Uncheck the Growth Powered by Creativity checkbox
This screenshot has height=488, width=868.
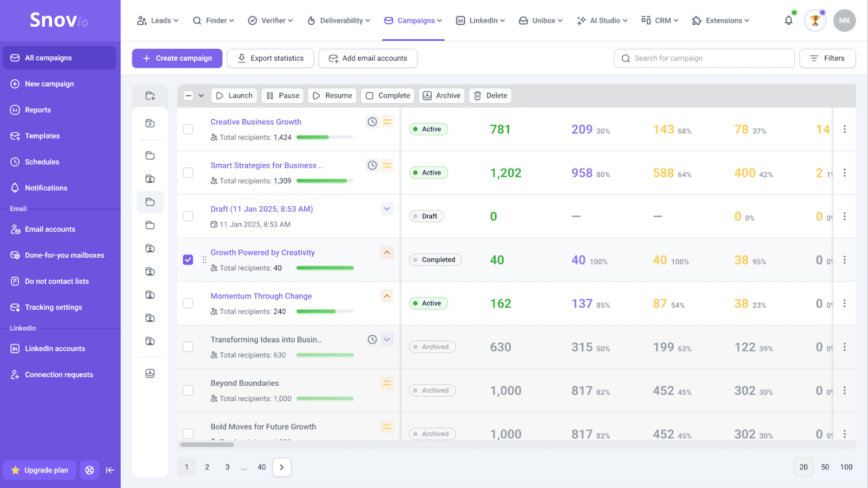tap(188, 260)
